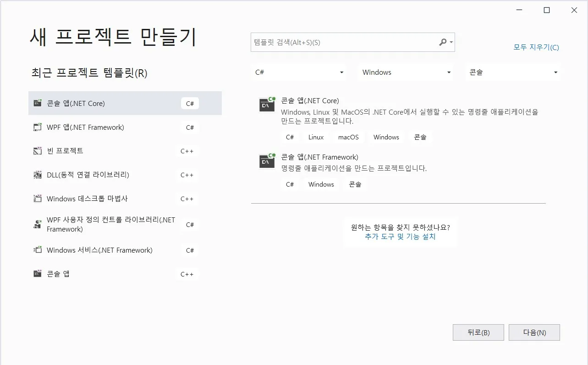Click the C++ badge on 빈 프로젝트 row
The width and height of the screenshot is (588, 365).
pos(187,151)
